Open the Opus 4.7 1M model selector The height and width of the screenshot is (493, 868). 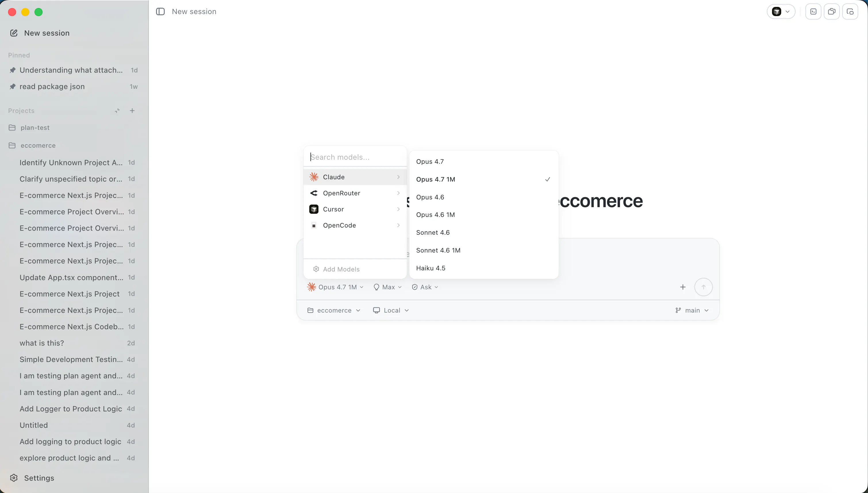(x=335, y=287)
